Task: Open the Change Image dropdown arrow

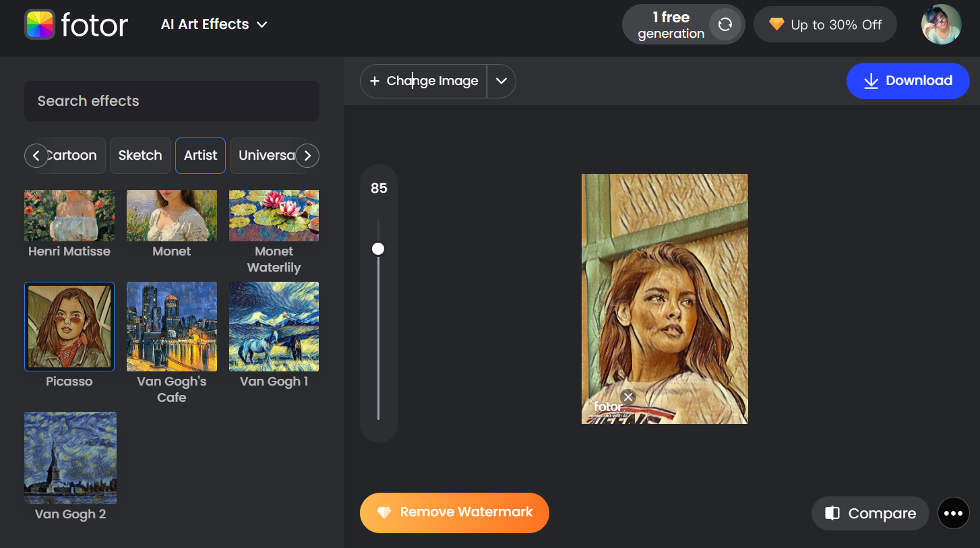Action: coord(501,81)
